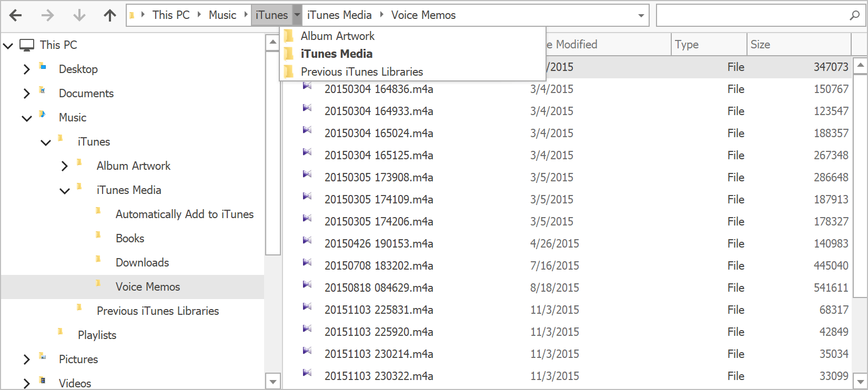Screen dimensions: 868x390
Task: Click the search magnifier icon
Action: pos(854,15)
